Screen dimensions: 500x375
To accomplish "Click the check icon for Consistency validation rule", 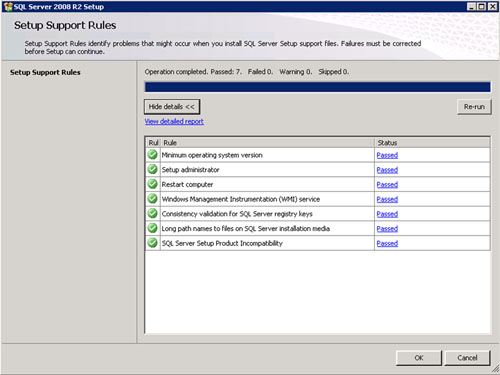I will click(x=153, y=213).
